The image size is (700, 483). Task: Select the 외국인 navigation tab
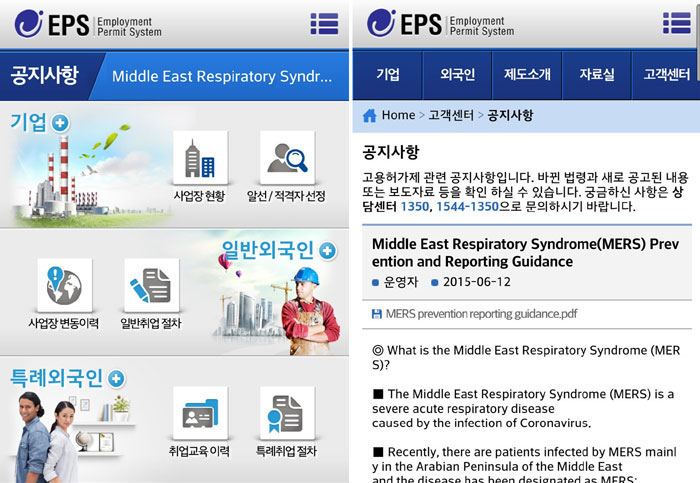(457, 75)
